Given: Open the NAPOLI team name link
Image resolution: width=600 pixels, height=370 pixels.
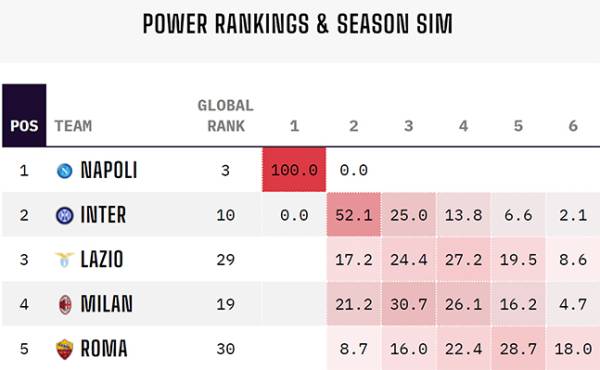Looking at the screenshot, I should click(109, 170).
